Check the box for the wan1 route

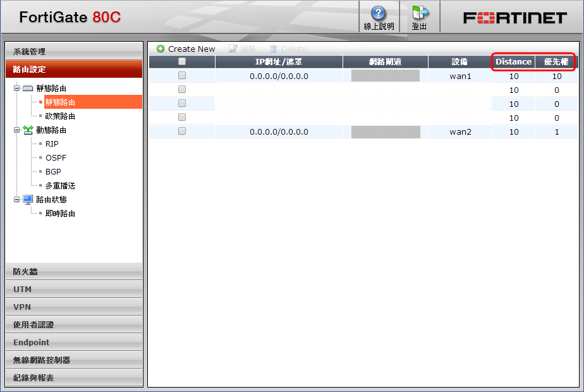(x=182, y=76)
